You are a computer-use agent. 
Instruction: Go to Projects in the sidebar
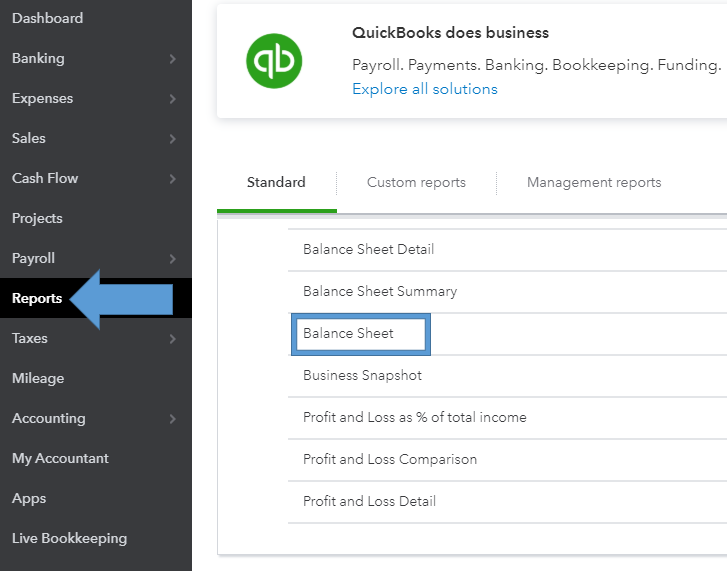(37, 218)
